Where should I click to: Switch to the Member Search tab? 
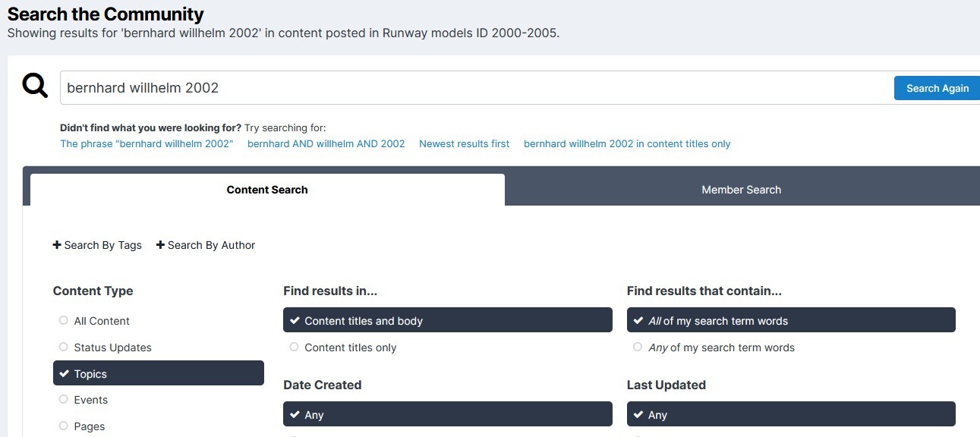pos(741,190)
